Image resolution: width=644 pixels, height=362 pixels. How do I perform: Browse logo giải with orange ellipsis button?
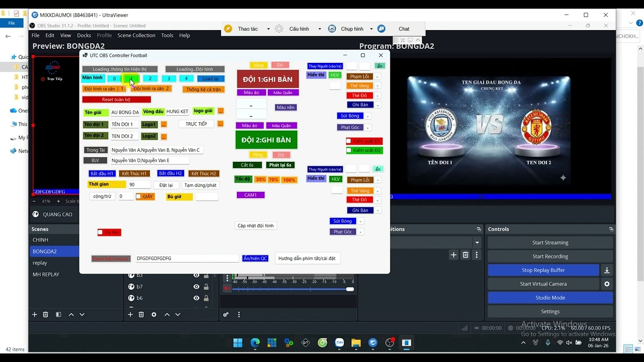coord(220,111)
